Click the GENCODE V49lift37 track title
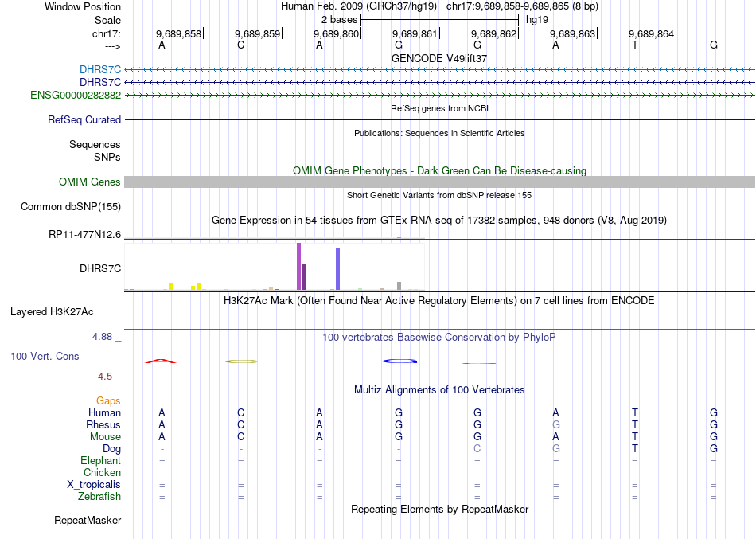Screen dimensions: 756x539 pos(439,58)
